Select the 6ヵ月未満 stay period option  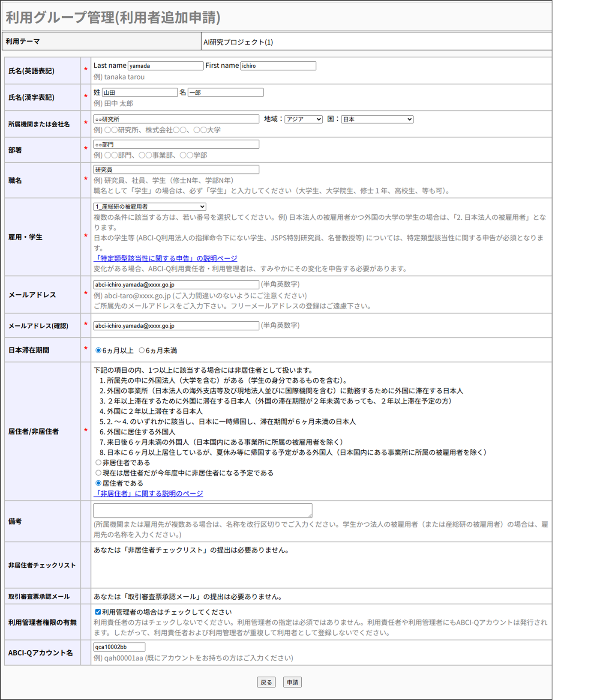click(141, 350)
